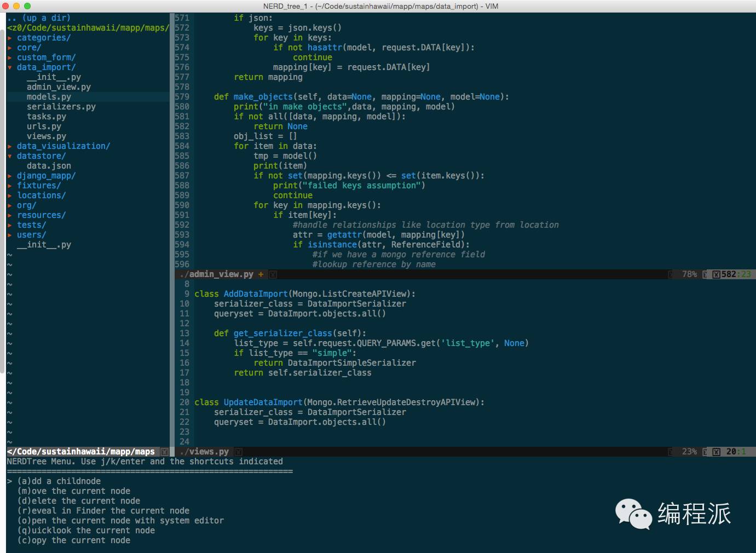Open serializers.py in the tree
The width and height of the screenshot is (756, 553).
click(x=61, y=107)
